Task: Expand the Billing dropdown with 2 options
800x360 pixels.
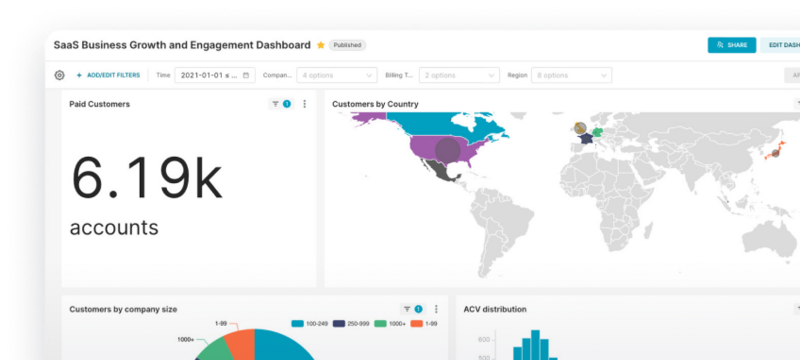Action: tap(459, 75)
